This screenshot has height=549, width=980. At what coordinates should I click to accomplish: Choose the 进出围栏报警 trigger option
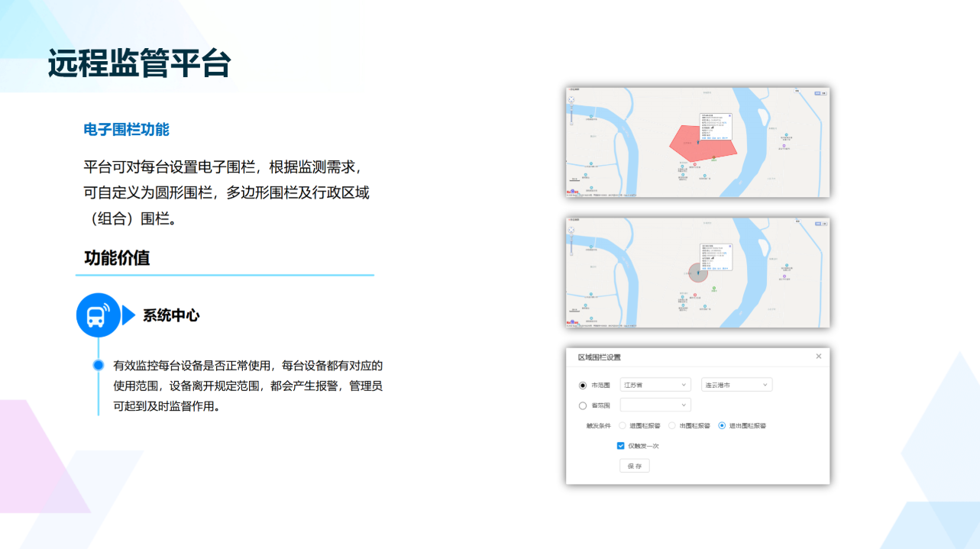pos(722,425)
